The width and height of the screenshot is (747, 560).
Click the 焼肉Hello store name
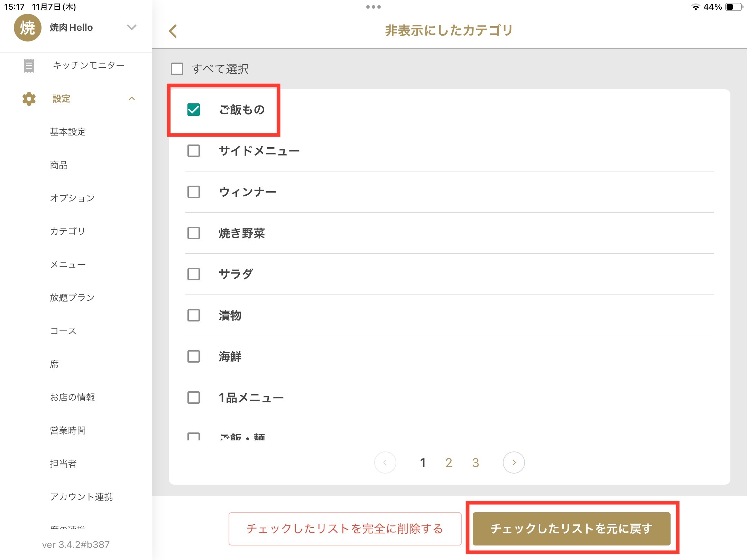point(71,28)
